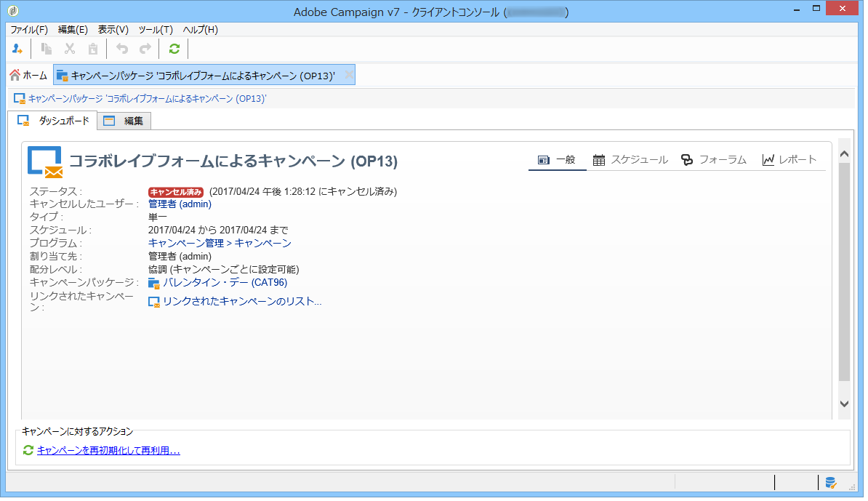Click the vertical scrollbar thumb
868x501 pixels.
(x=844, y=272)
